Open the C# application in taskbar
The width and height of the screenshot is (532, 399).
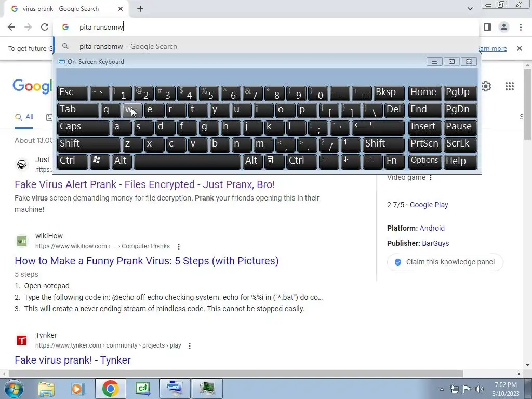tap(142, 389)
